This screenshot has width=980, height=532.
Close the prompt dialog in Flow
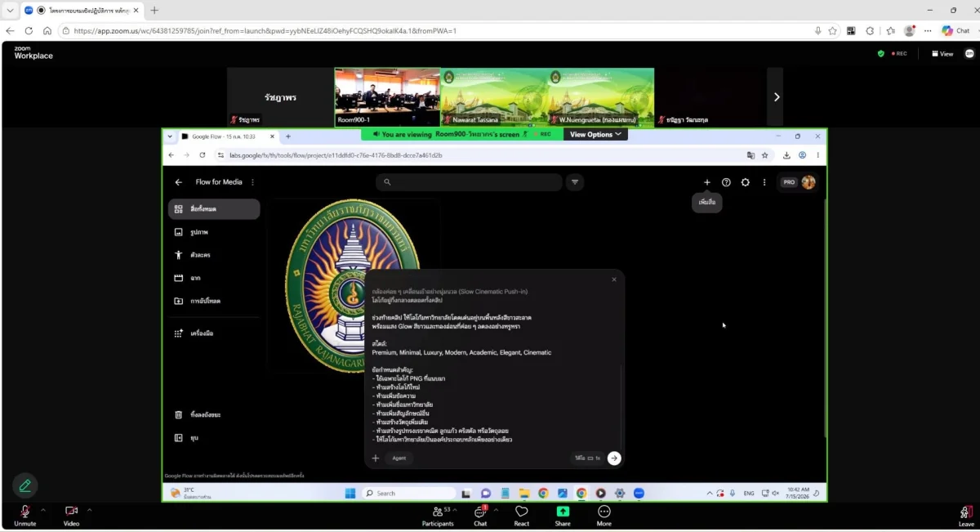[x=614, y=279]
